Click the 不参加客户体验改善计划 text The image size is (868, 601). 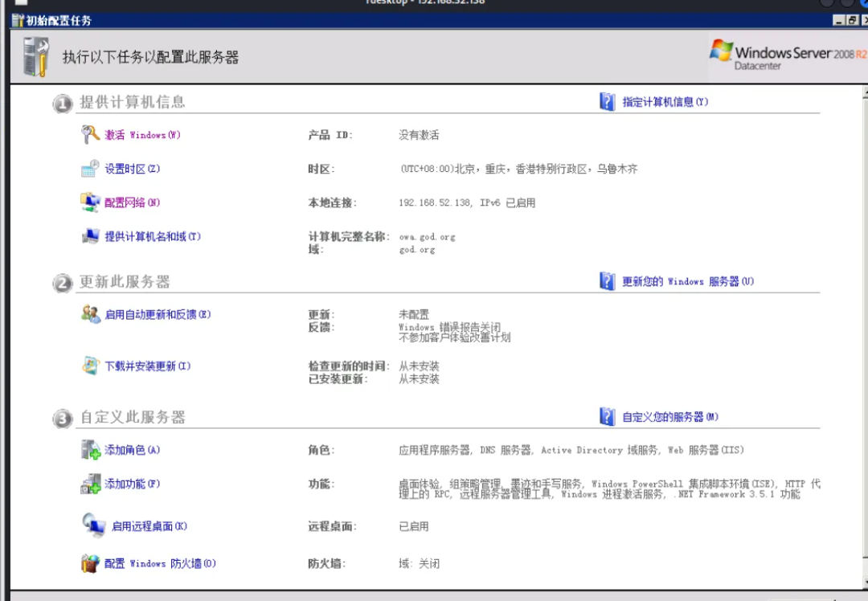[x=454, y=337]
